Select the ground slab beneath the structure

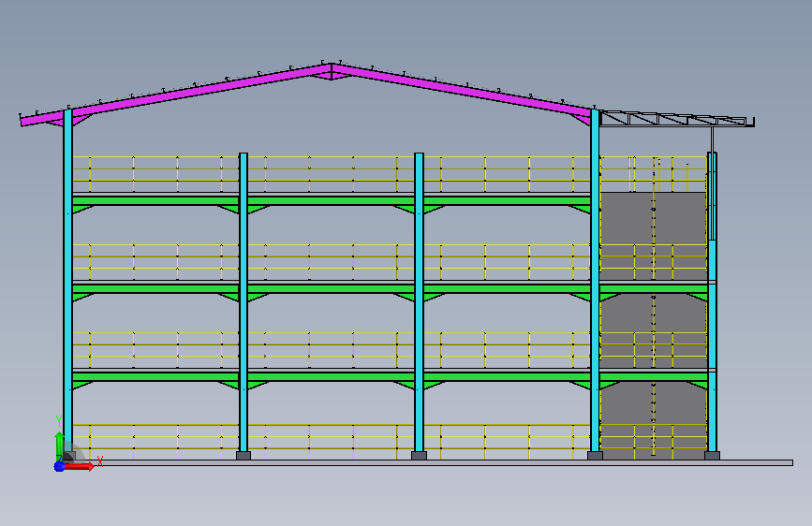tap(430, 463)
